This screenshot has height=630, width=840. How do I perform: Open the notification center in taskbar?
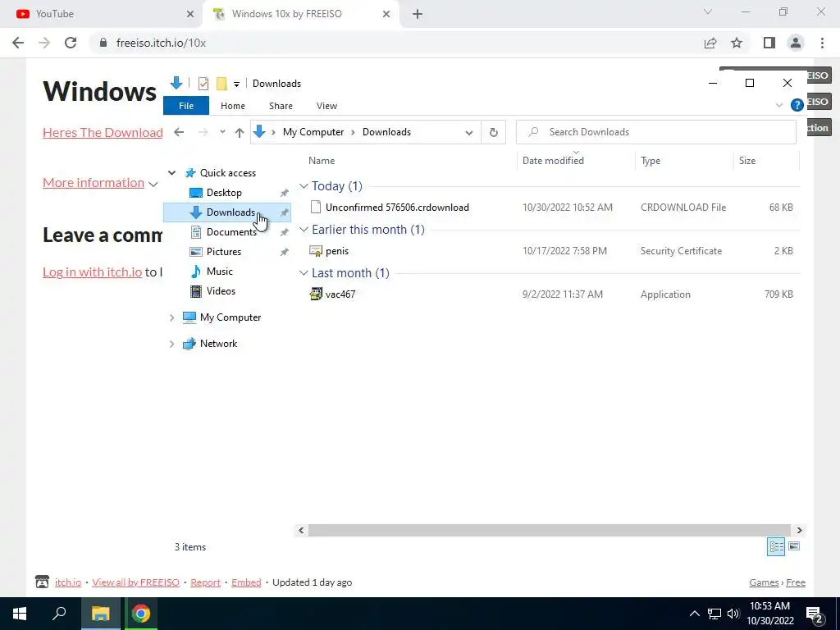pyautogui.click(x=815, y=614)
